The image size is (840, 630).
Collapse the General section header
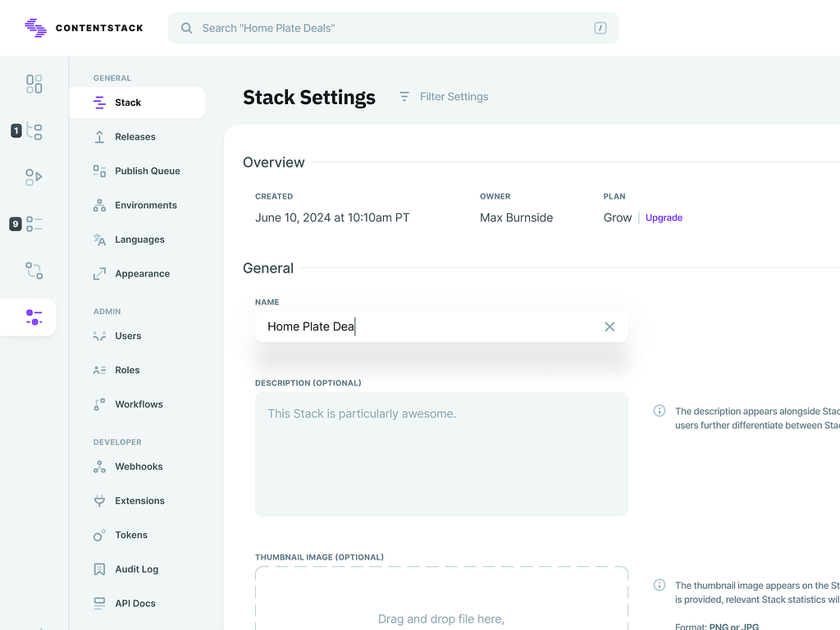pyautogui.click(x=268, y=268)
